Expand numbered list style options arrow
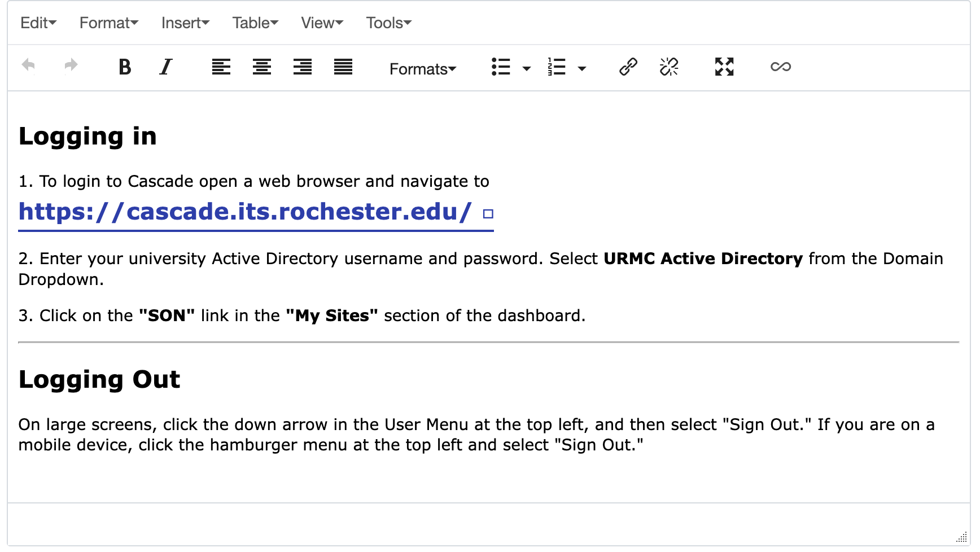This screenshot has height=552, width=980. point(582,69)
